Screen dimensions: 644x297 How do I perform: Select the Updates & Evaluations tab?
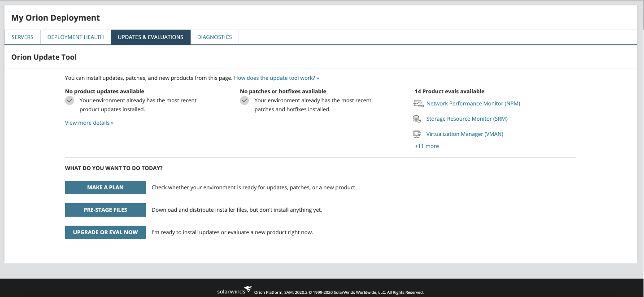pos(151,37)
